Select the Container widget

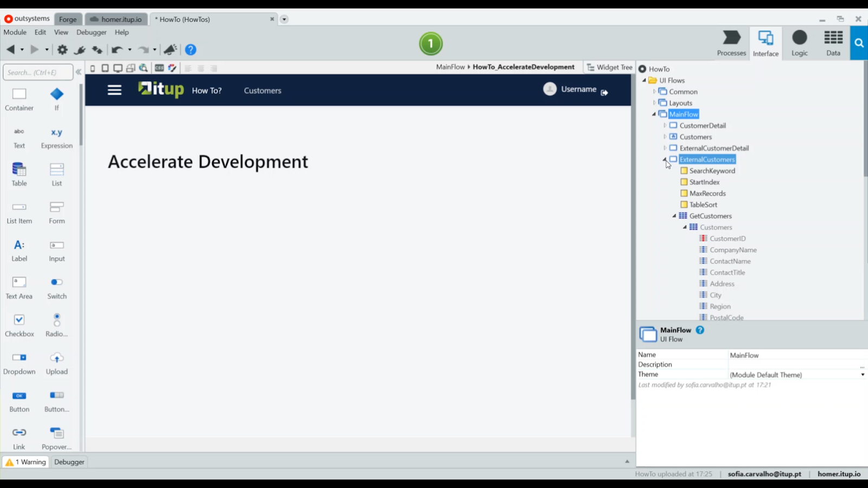[20, 100]
